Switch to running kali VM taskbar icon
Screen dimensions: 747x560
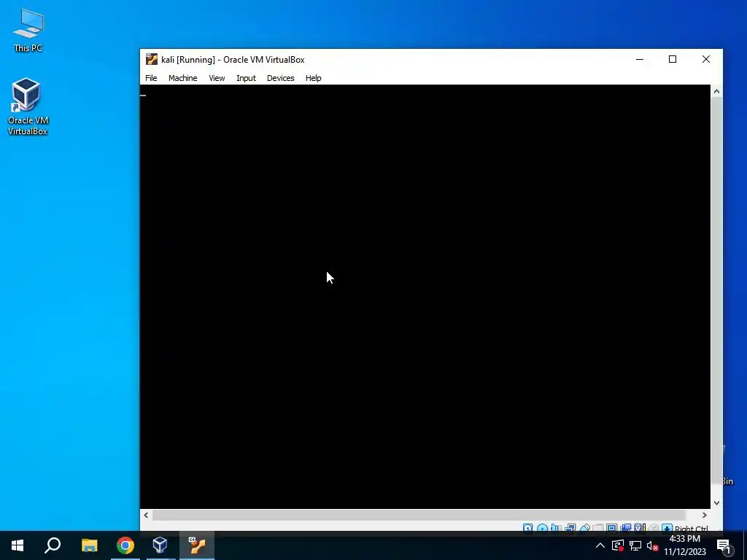[x=197, y=545]
